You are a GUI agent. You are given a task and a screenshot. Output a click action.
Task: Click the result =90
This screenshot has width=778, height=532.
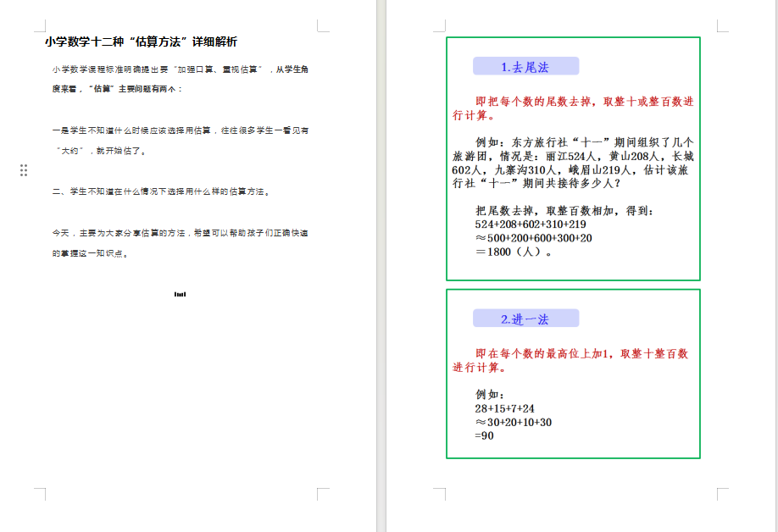coord(484,435)
